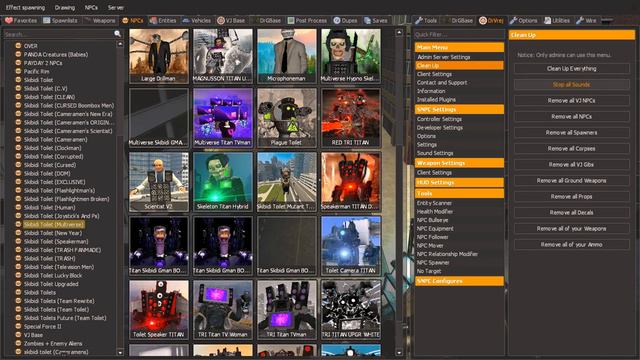Open the Post Process tab
This screenshot has height=360, width=640.
(307, 20)
